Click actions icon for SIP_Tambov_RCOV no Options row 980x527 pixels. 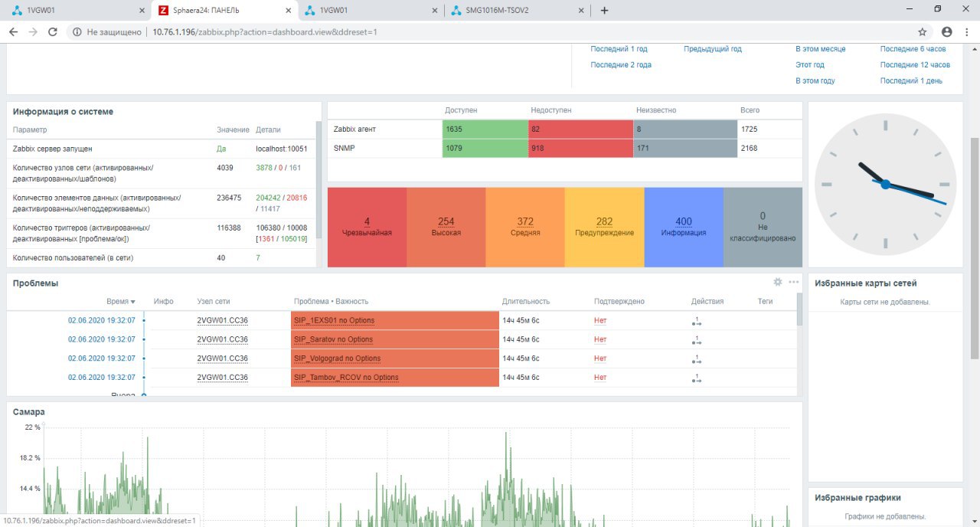point(697,378)
